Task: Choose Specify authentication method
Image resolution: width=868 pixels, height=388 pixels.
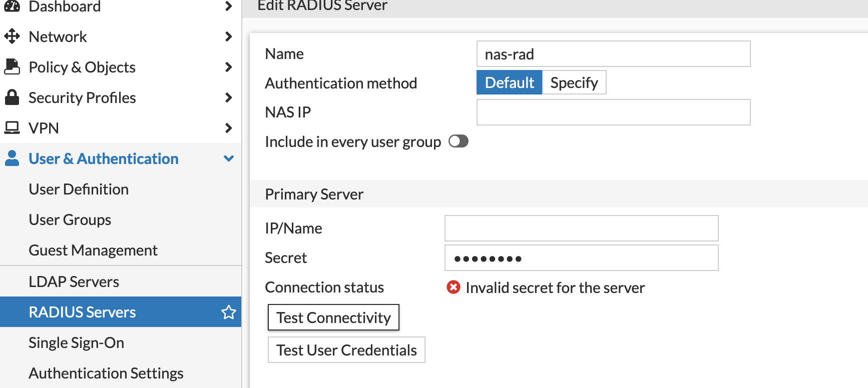Action: 574,82
